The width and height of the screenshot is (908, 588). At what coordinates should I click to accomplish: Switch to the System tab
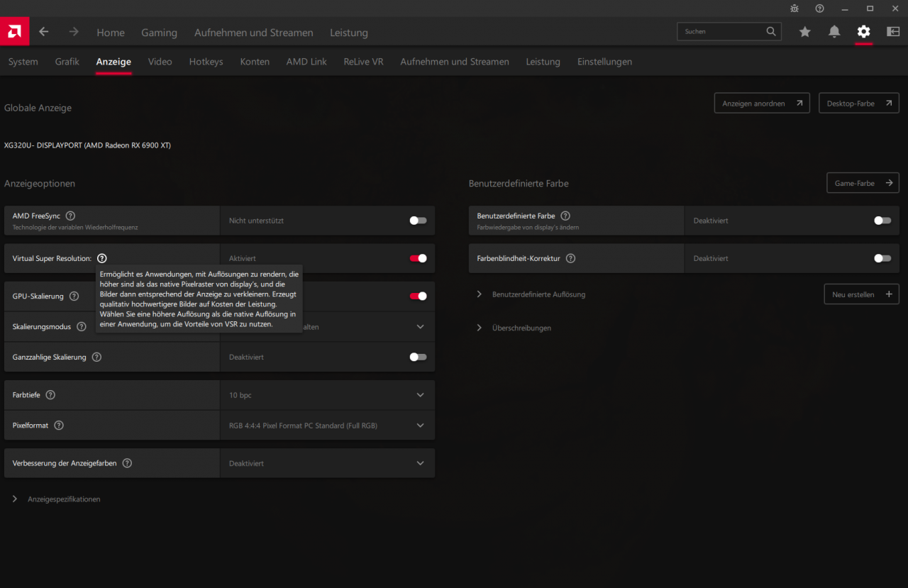pos(23,62)
